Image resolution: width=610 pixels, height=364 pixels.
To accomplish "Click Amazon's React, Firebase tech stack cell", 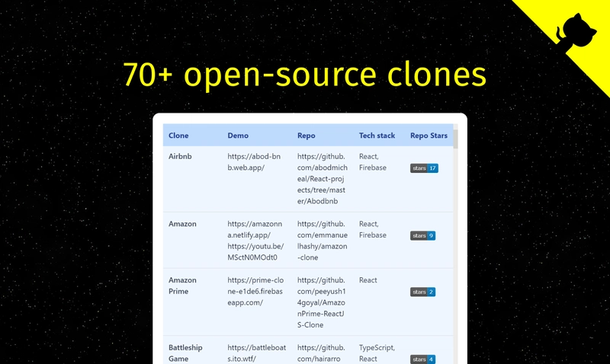I will point(373,229).
